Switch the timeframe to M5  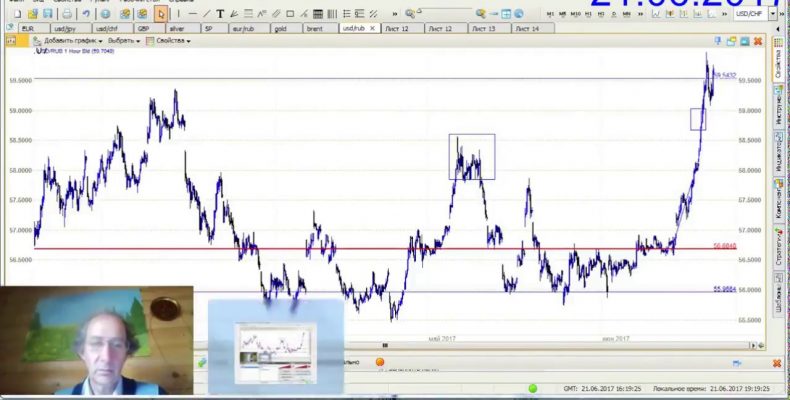(562, 14)
